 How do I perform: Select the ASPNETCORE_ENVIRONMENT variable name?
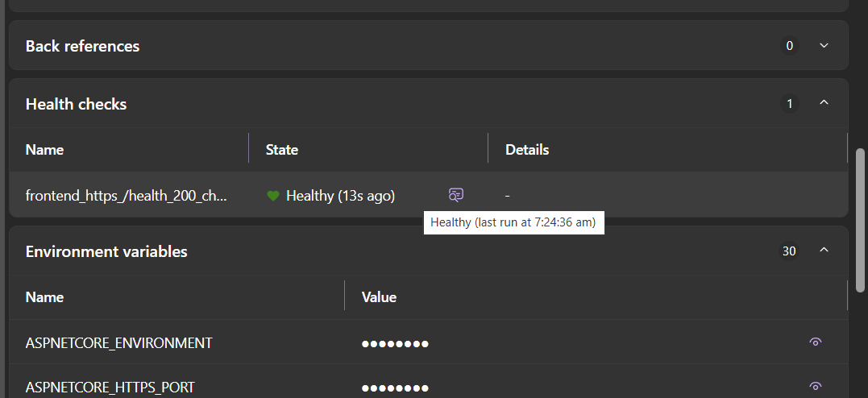pyautogui.click(x=118, y=343)
